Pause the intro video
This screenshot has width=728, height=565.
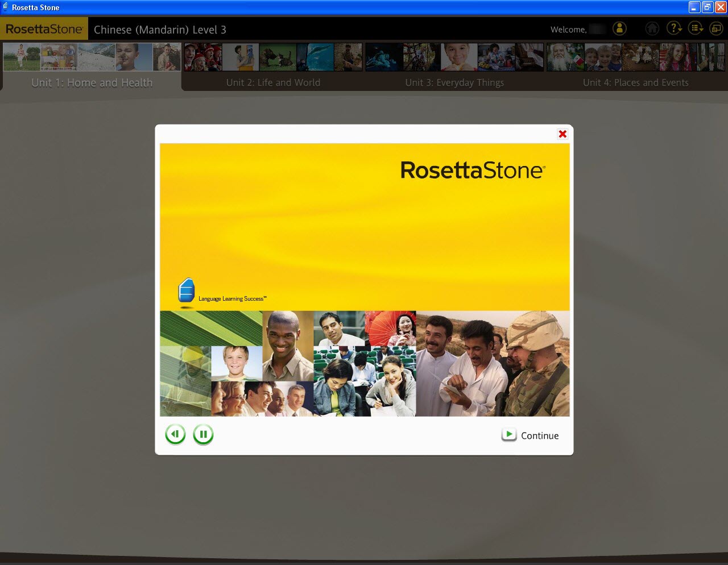pyautogui.click(x=203, y=435)
